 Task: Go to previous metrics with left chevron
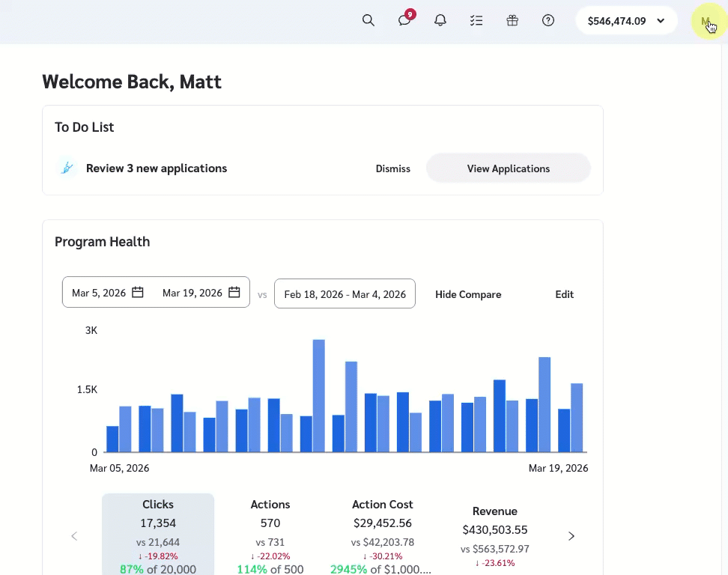(74, 536)
